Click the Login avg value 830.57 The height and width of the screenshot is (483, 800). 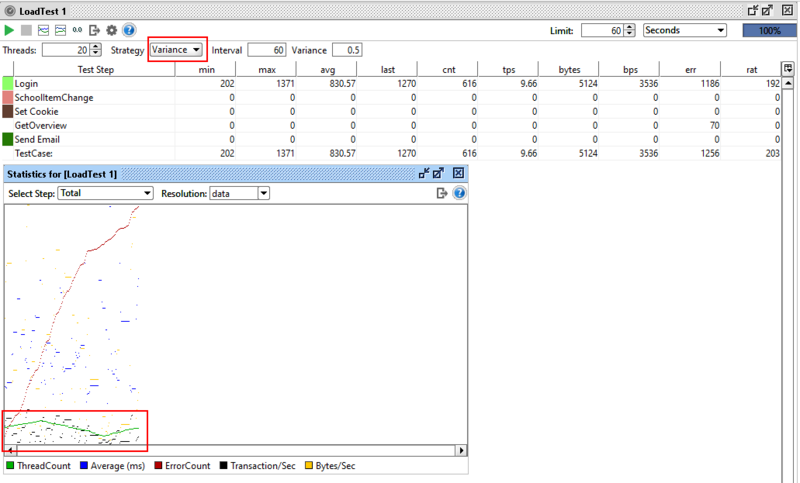(x=340, y=83)
